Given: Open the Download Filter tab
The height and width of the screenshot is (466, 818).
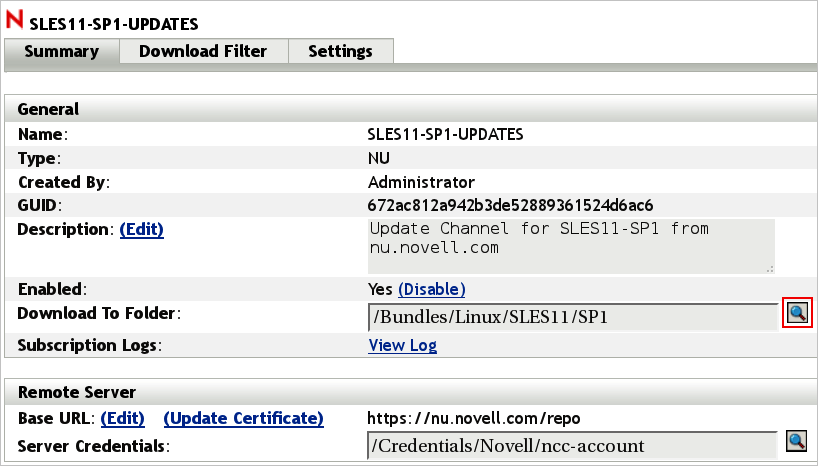Looking at the screenshot, I should pyautogui.click(x=203, y=51).
